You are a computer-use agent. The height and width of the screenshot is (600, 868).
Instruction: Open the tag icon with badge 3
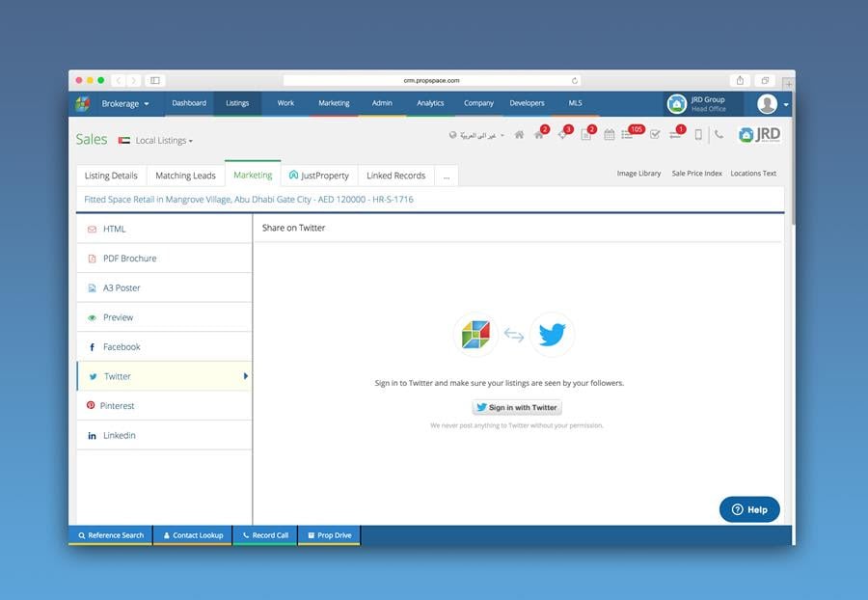click(x=563, y=134)
